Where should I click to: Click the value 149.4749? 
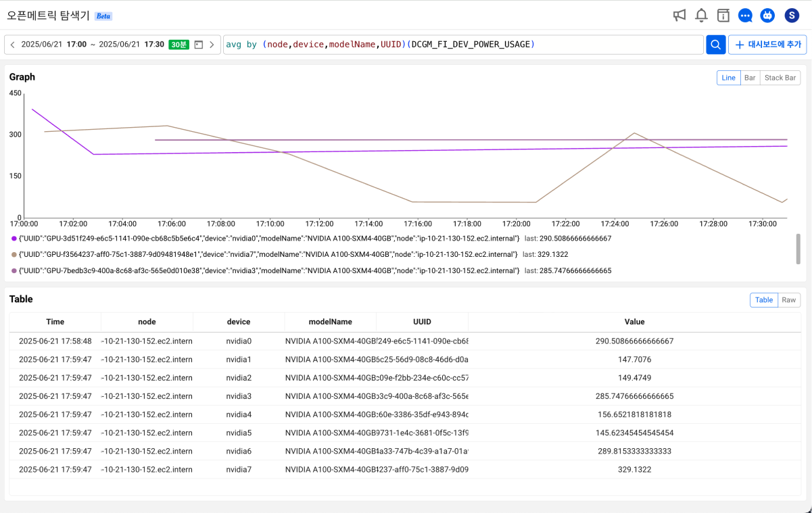(635, 378)
